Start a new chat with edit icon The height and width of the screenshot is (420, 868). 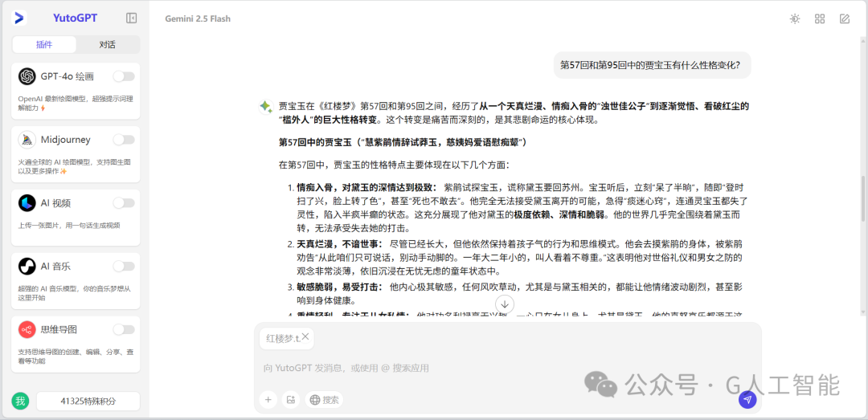tap(844, 18)
